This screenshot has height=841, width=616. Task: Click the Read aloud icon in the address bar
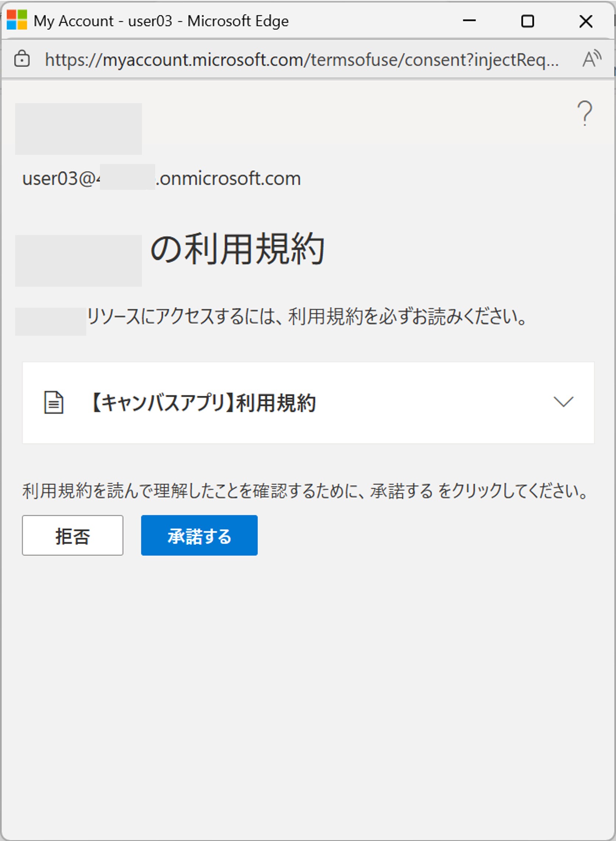pos(592,59)
